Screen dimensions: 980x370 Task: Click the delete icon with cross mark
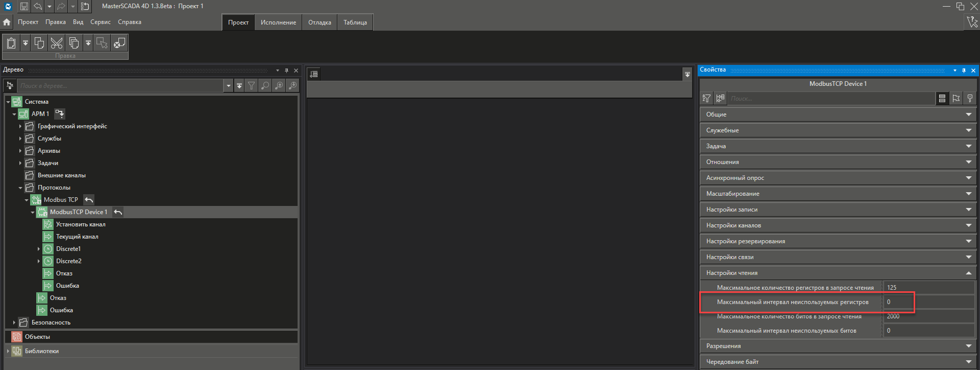119,43
